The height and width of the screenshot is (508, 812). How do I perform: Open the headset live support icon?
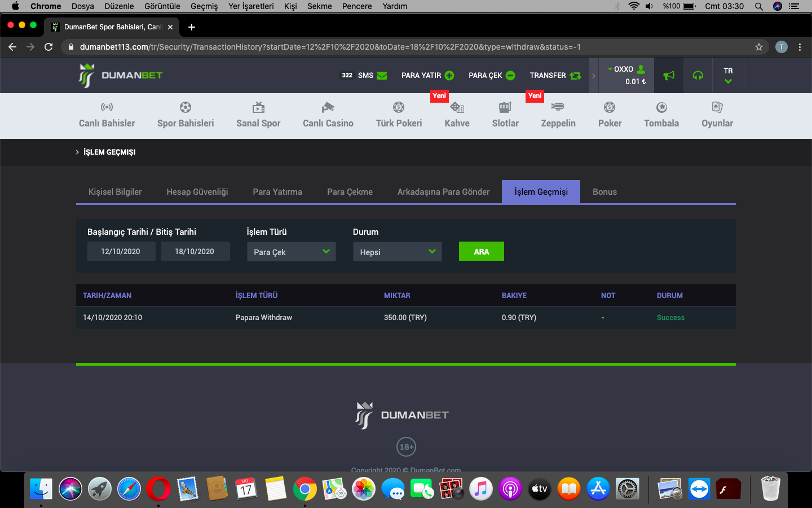[x=698, y=76]
